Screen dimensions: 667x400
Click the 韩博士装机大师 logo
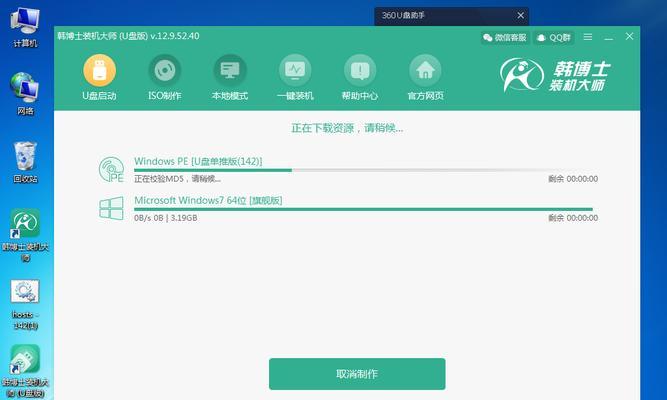[x=555, y=76]
